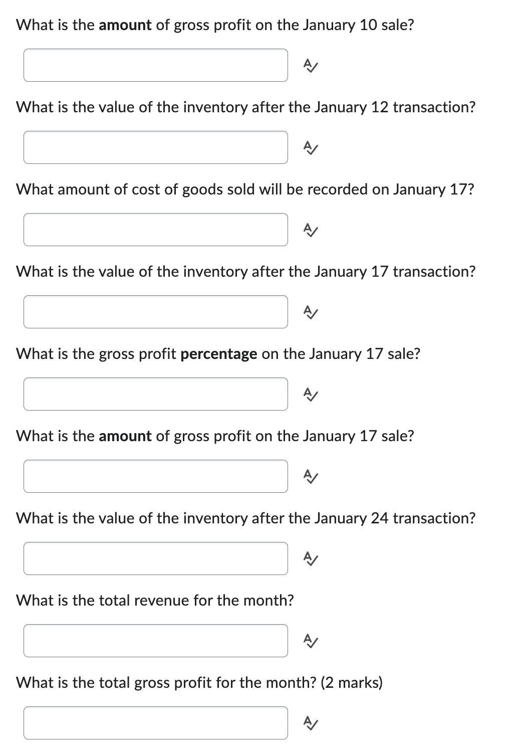Click the answer box for gross profit percentage
532x756 pixels.
tap(155, 395)
